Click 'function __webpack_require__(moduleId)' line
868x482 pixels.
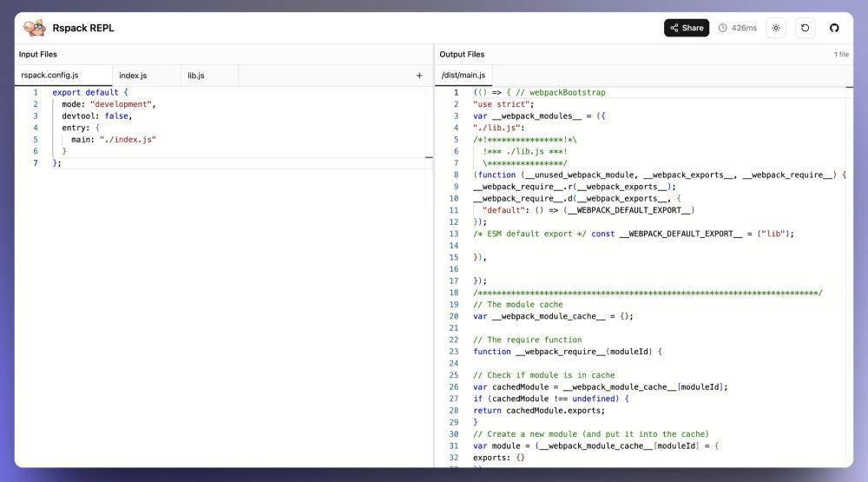tap(568, 352)
